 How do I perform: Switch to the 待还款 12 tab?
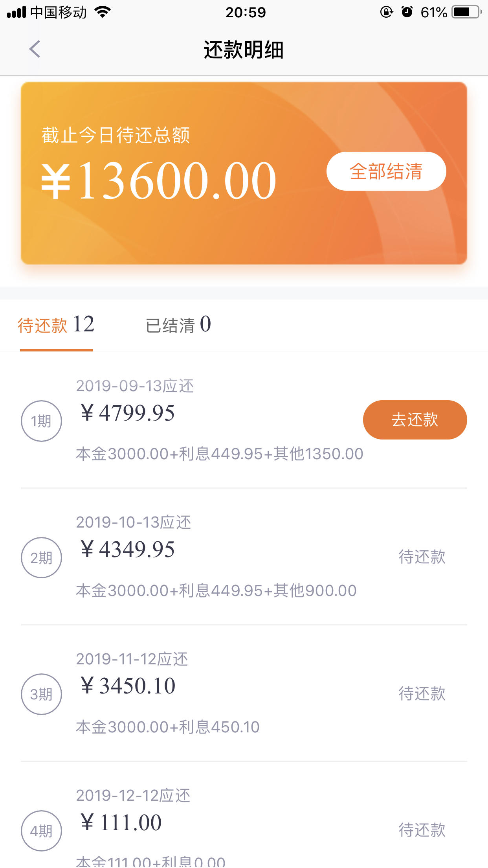(x=56, y=325)
